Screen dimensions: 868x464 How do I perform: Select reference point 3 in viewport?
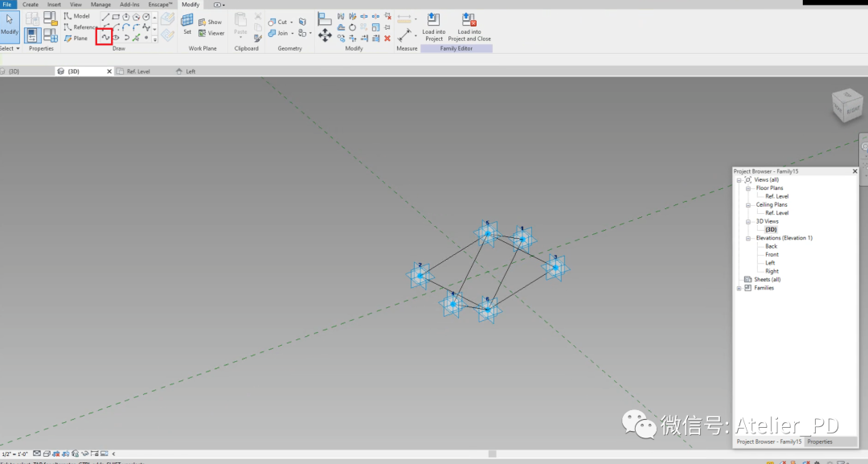click(x=555, y=268)
